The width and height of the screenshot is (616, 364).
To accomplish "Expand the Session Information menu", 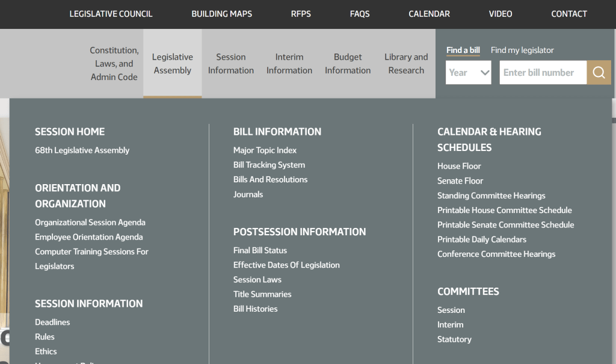I will [230, 64].
